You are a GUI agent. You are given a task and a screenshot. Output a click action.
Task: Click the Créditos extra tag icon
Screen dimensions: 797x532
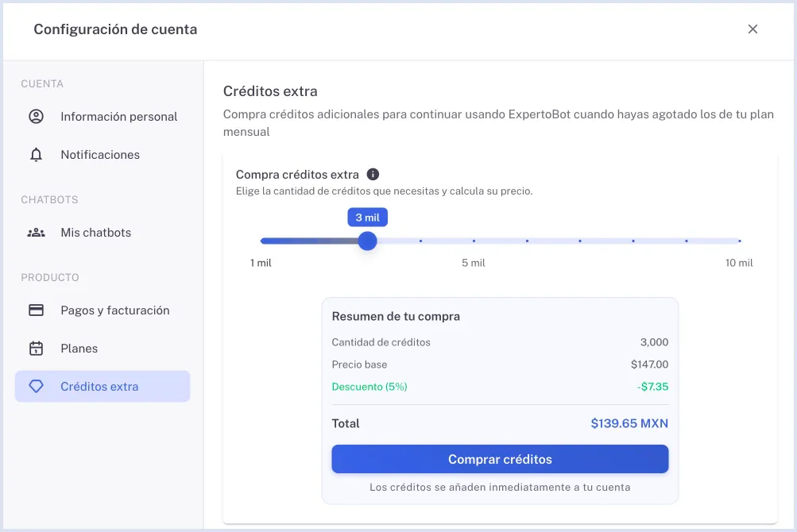[37, 386]
